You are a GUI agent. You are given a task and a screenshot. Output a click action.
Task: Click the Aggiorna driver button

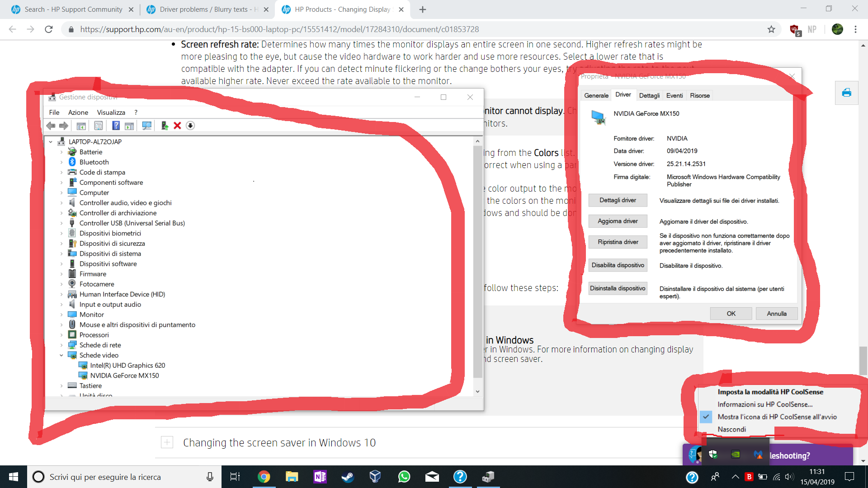[618, 221]
